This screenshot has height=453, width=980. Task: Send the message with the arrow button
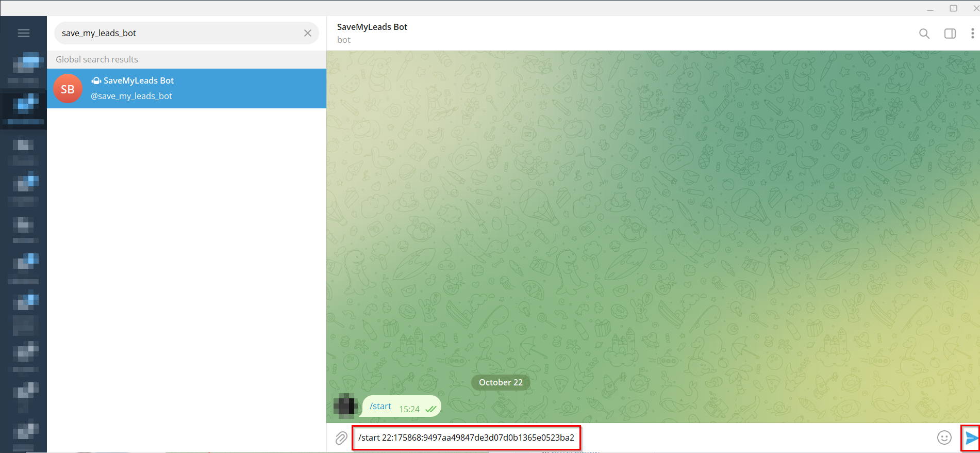point(971,438)
